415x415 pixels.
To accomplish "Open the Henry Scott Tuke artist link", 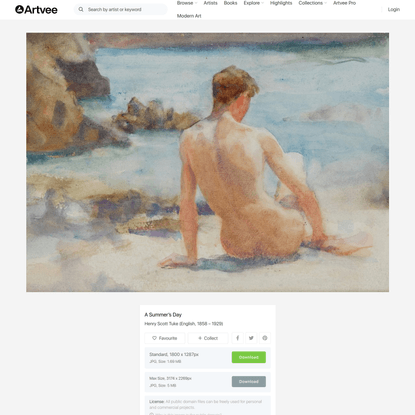I will (161, 324).
